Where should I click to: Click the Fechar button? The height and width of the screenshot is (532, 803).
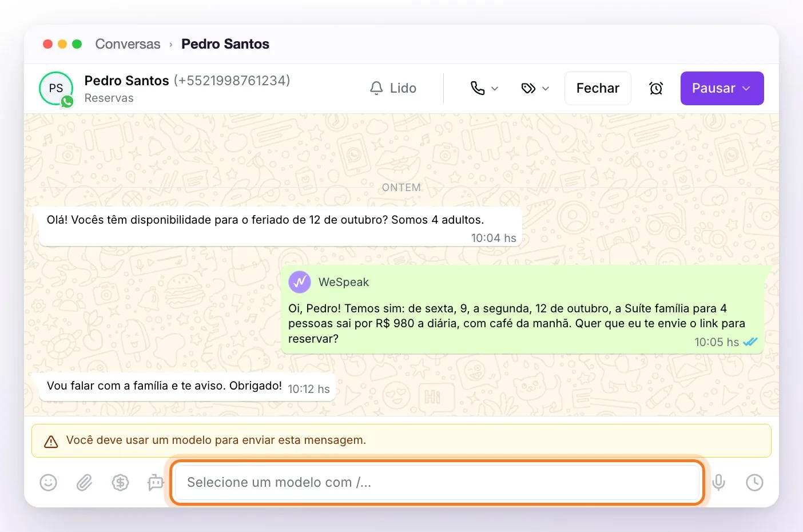coord(598,88)
